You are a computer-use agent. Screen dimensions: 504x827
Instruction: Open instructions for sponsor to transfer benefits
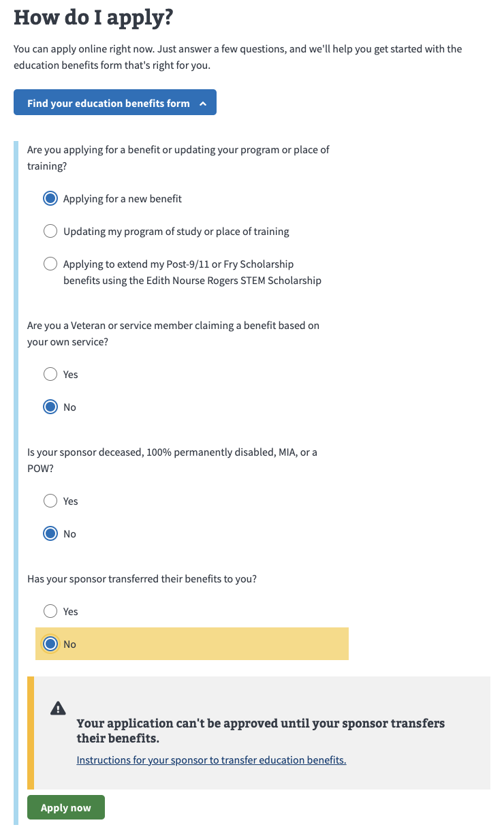(211, 760)
